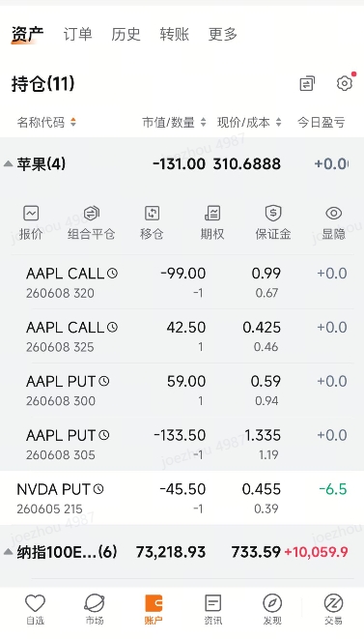The image size is (364, 639).
Task: Open the list switch icon beside settings gear
Action: pos(307,83)
